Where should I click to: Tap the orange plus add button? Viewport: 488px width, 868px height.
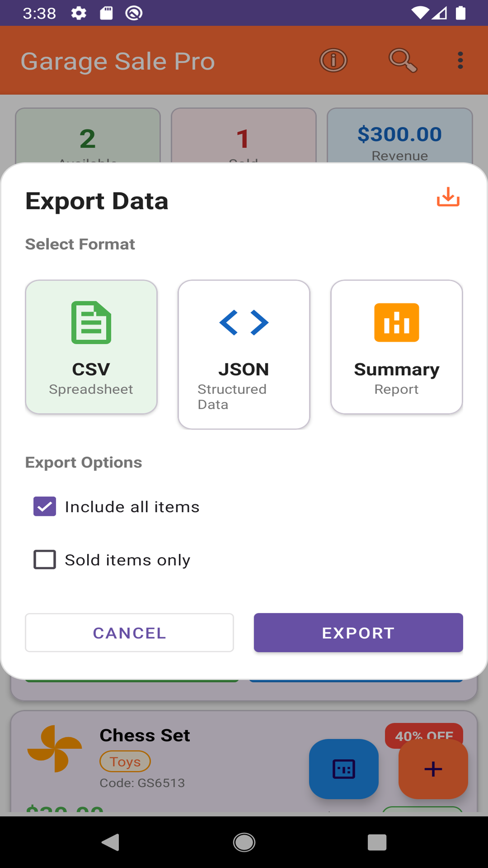pyautogui.click(x=433, y=769)
